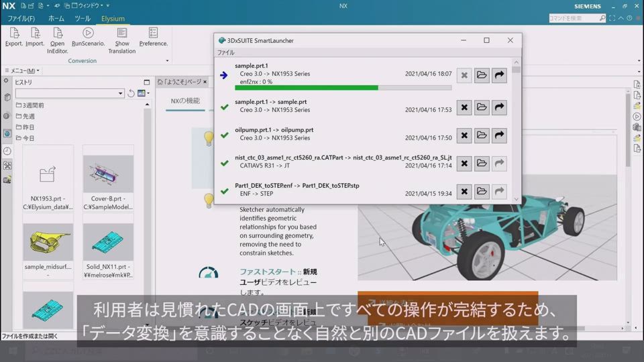Viewport: 644px width, 362px height.
Task: Click scroll down arrow in SmartLauncher list
Action: [517, 200]
